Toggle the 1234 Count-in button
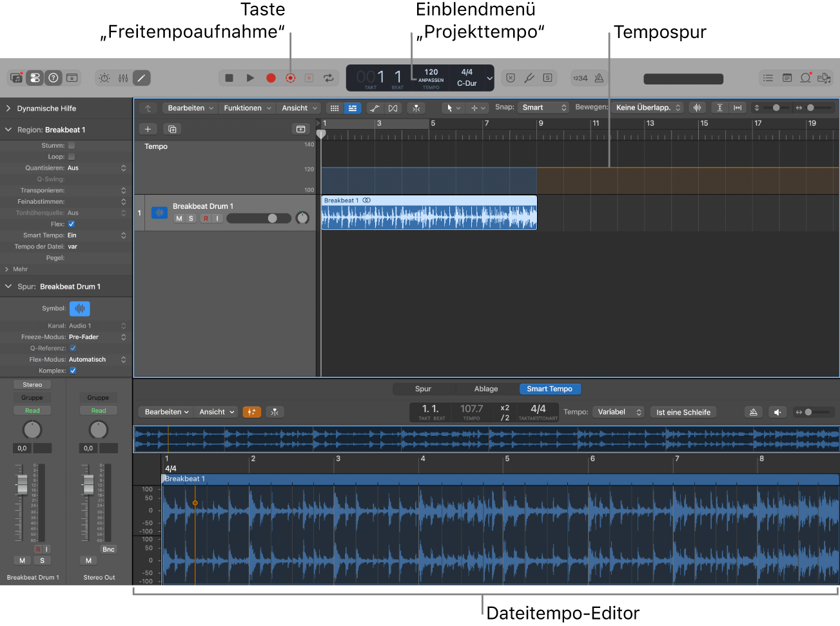 [580, 78]
